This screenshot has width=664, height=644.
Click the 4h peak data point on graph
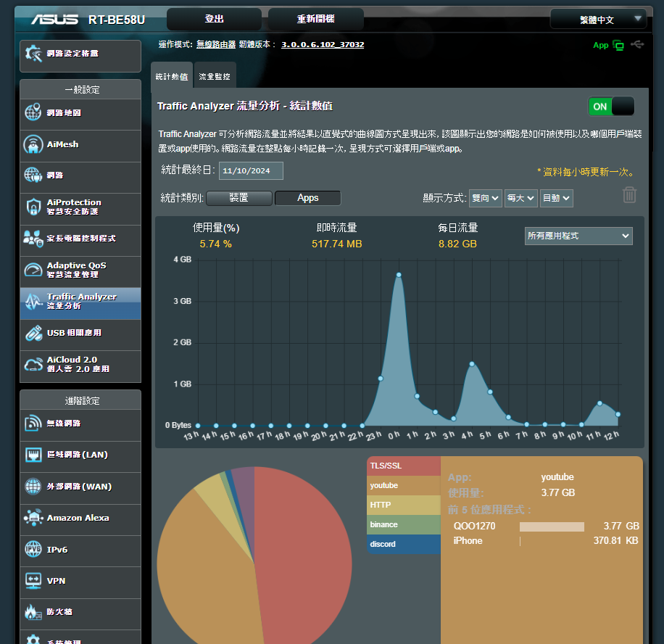click(x=472, y=364)
